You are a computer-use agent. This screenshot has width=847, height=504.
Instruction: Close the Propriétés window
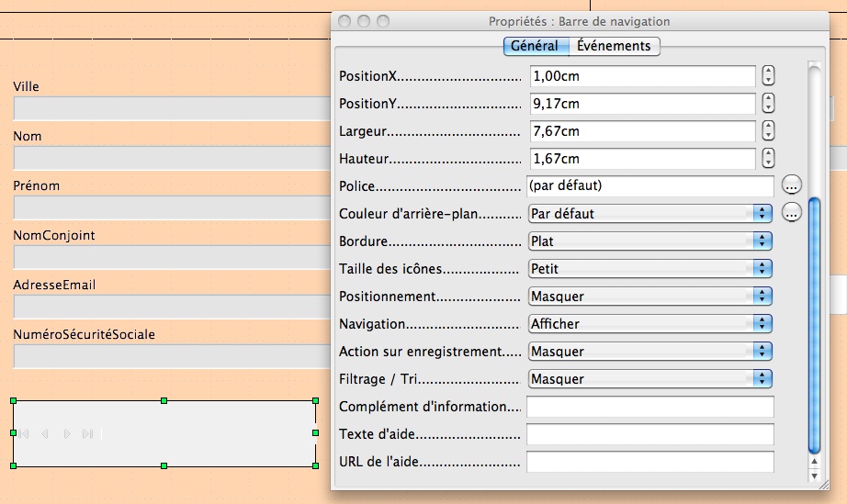coord(344,21)
